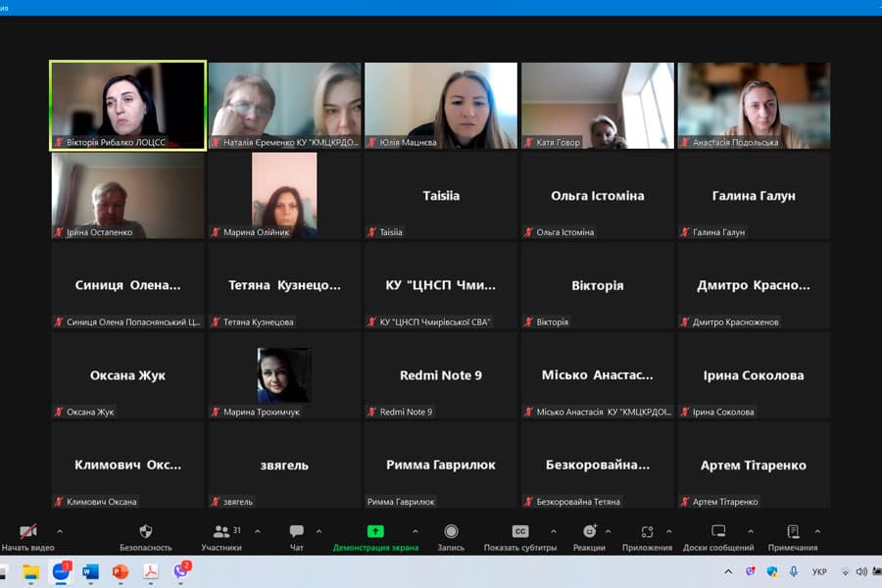Open the Приложения apps icon
This screenshot has height=588, width=882.
click(x=647, y=530)
